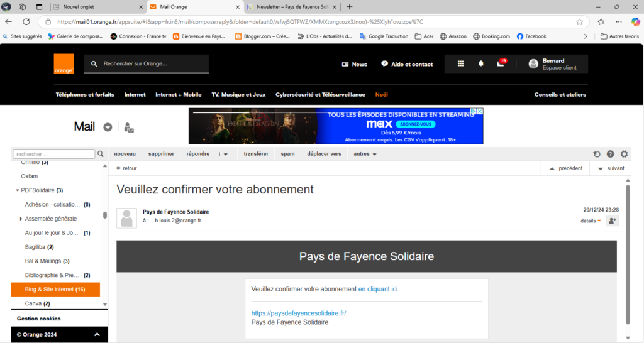This screenshot has height=343, width=644.
Task: Add this page to browser favorites star
Action: pos(579,21)
